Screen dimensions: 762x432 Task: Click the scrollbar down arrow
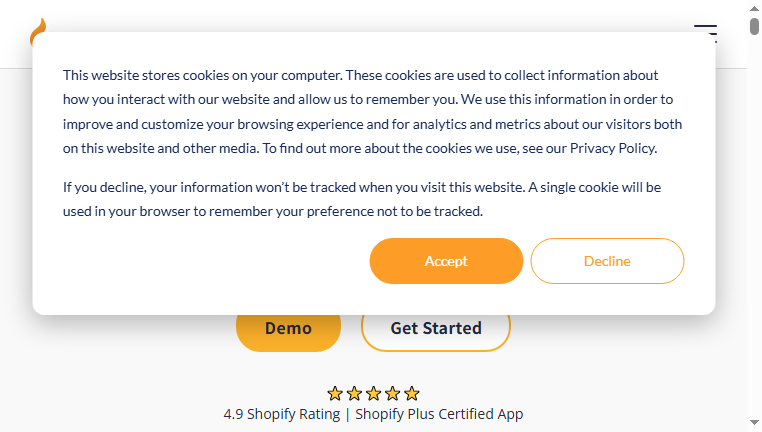pos(754,422)
